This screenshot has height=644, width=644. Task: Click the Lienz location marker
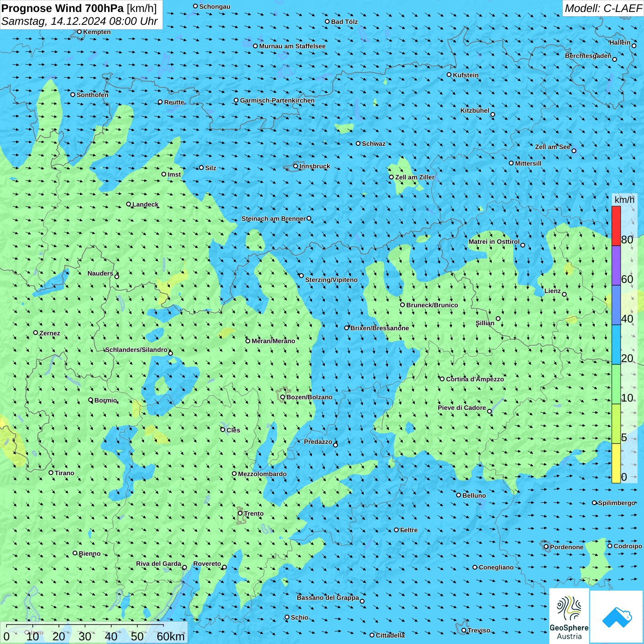click(564, 294)
